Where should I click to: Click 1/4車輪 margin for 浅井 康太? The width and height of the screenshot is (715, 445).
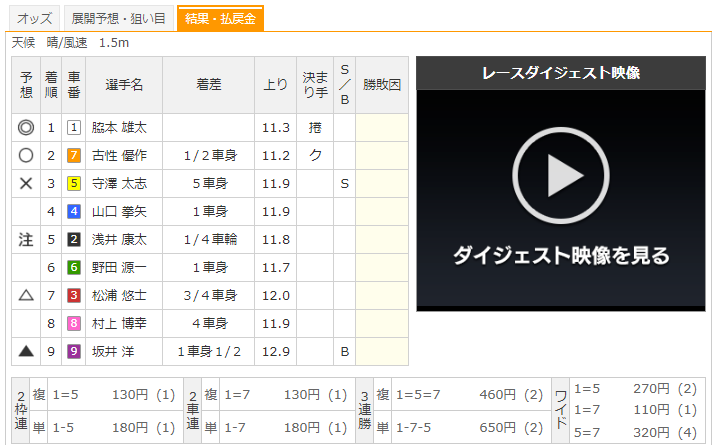coord(210,239)
